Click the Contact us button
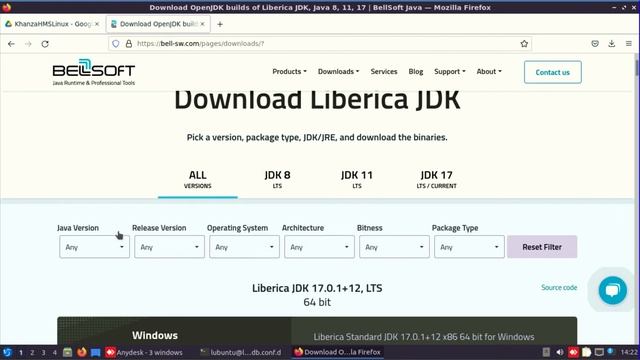This screenshot has width=640, height=360. (x=553, y=72)
